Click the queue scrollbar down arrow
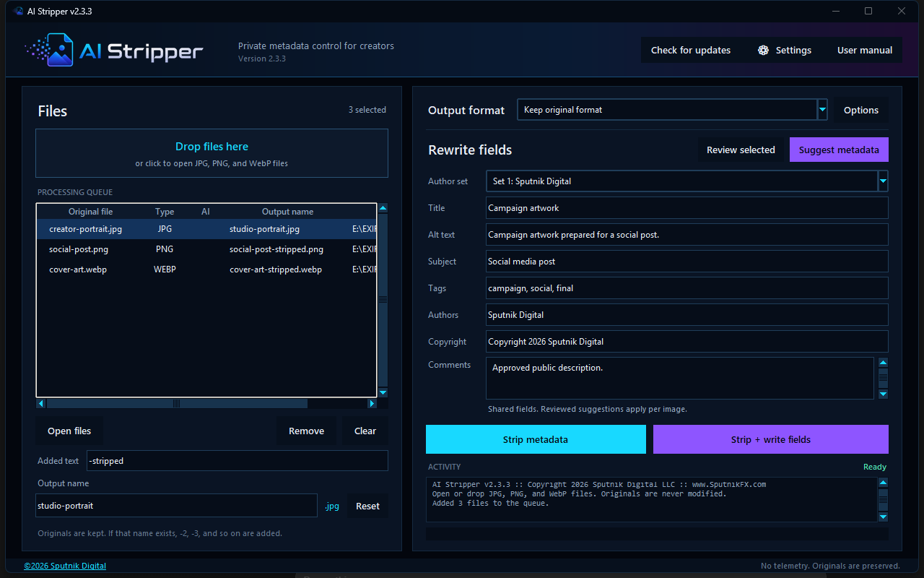This screenshot has width=924, height=578. click(x=383, y=392)
